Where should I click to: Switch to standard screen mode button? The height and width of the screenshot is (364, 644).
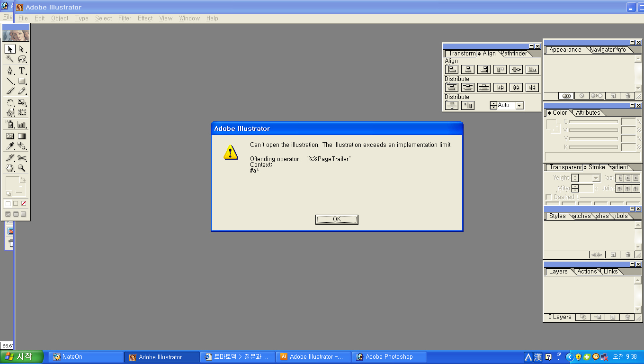[x=8, y=214]
